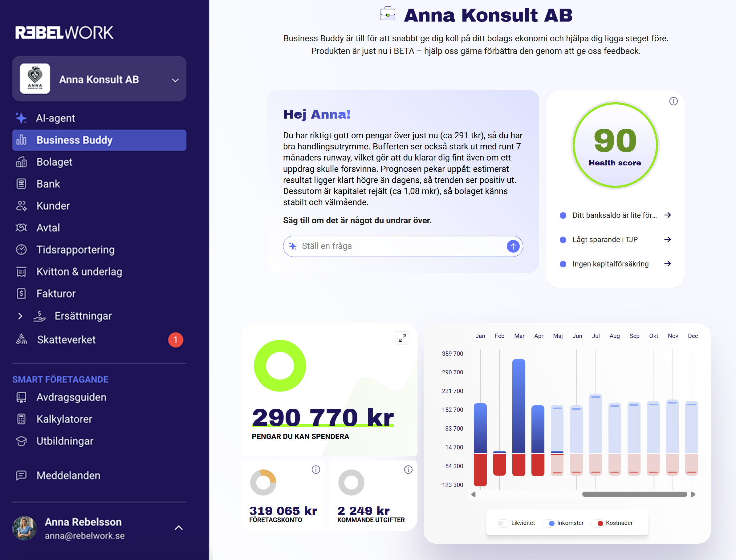Open the Lågt sparande i TJP arrow
The width and height of the screenshot is (736, 560).
click(x=667, y=240)
